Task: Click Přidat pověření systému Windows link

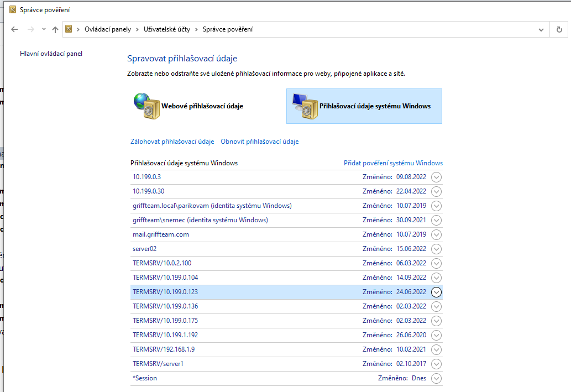Action: tap(393, 163)
